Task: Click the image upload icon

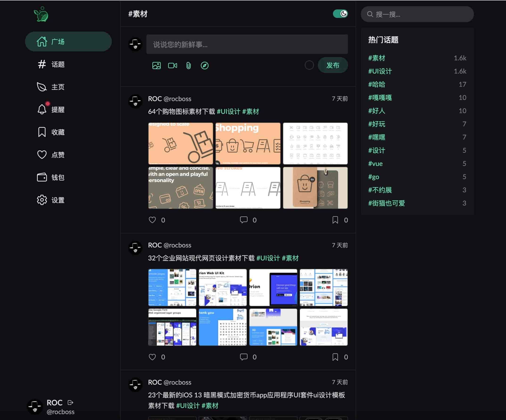Action: tap(156, 66)
